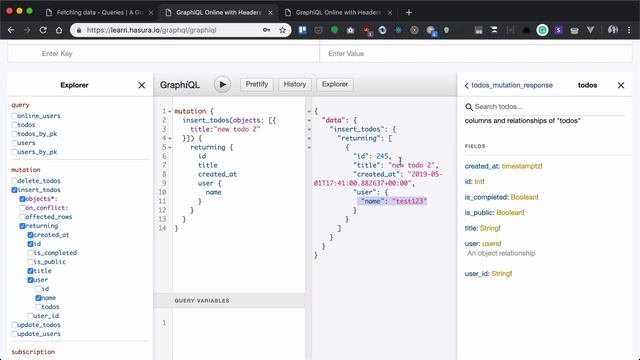This screenshot has height=360, width=640.
Task: Click the Grammarly extension icon
Action: pos(542,30)
